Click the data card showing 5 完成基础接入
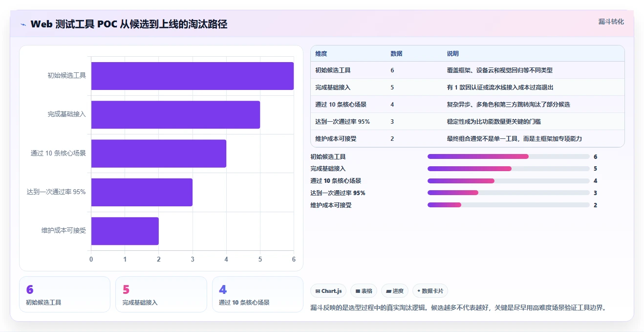This screenshot has height=332, width=644. [161, 294]
